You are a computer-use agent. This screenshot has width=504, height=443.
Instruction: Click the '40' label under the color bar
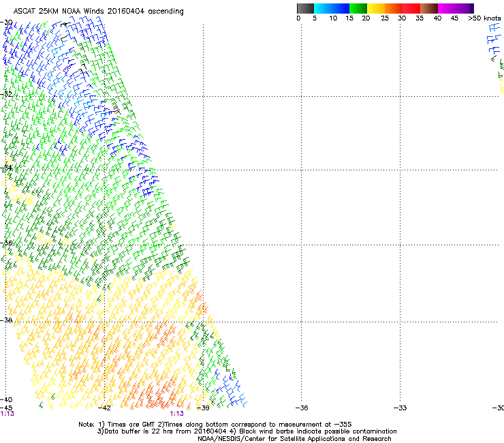click(437, 18)
